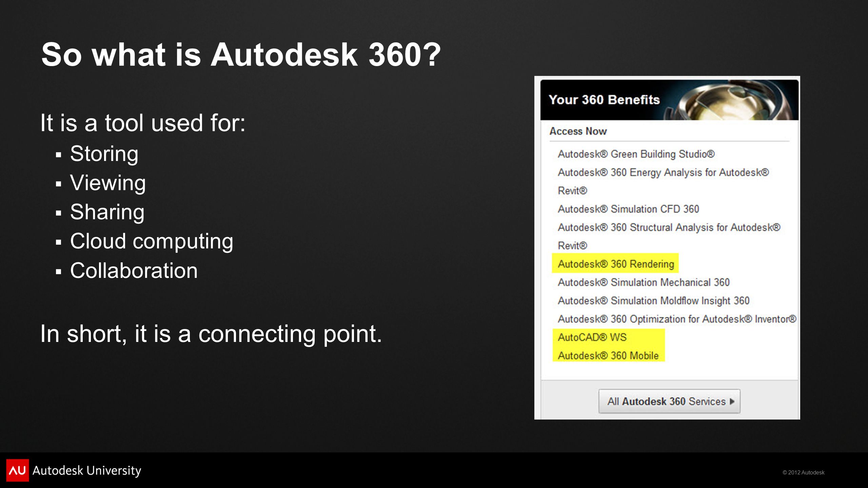Click the Your 360 Benefits banner
Screen dimensions: 868x488
click(x=669, y=100)
